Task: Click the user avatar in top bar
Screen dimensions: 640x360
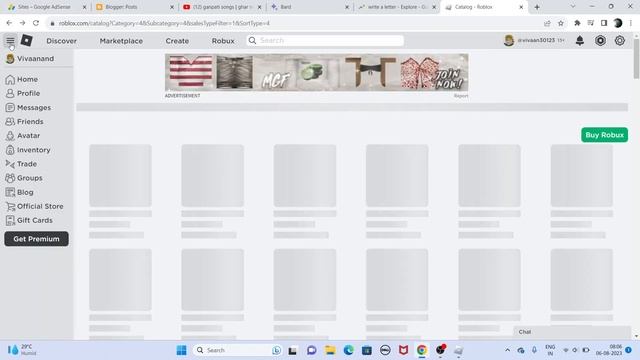Action: [509, 40]
